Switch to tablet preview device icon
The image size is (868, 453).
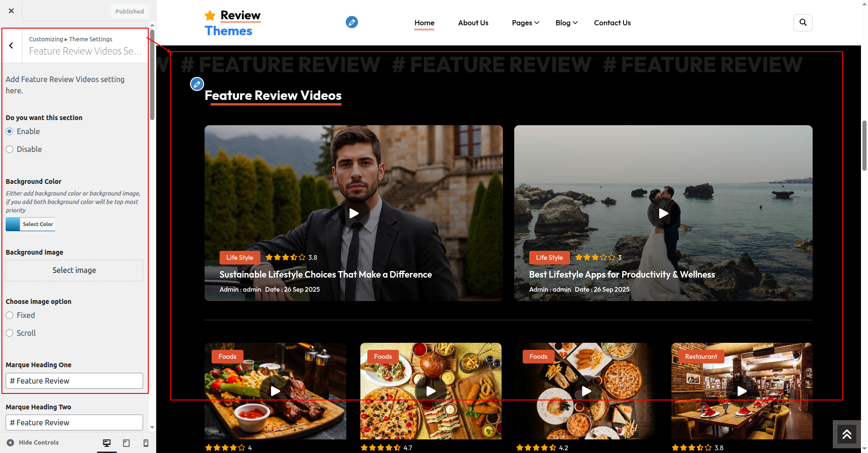pyautogui.click(x=126, y=443)
